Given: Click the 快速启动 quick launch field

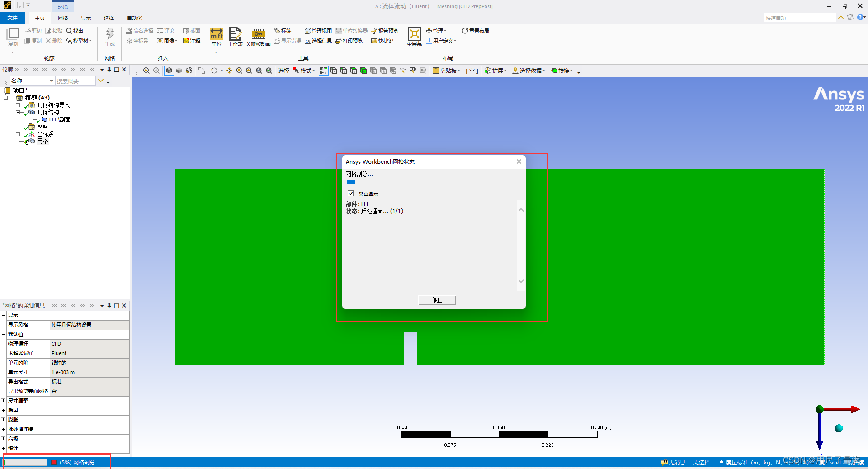Looking at the screenshot, I should click(x=800, y=18).
